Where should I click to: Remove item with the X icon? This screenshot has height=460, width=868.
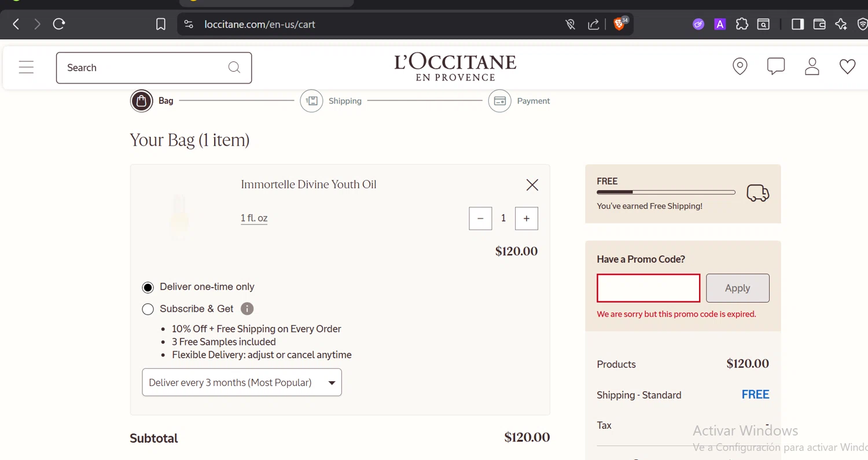pos(532,185)
